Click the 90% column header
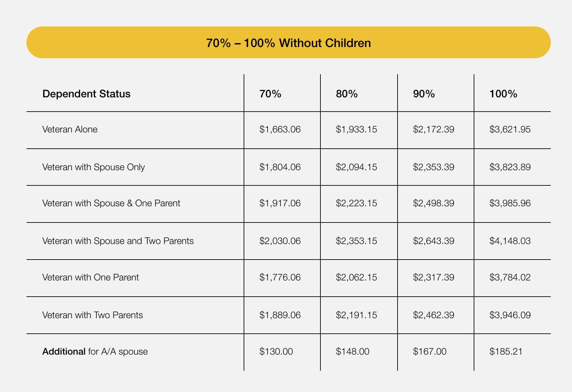 [x=424, y=94]
